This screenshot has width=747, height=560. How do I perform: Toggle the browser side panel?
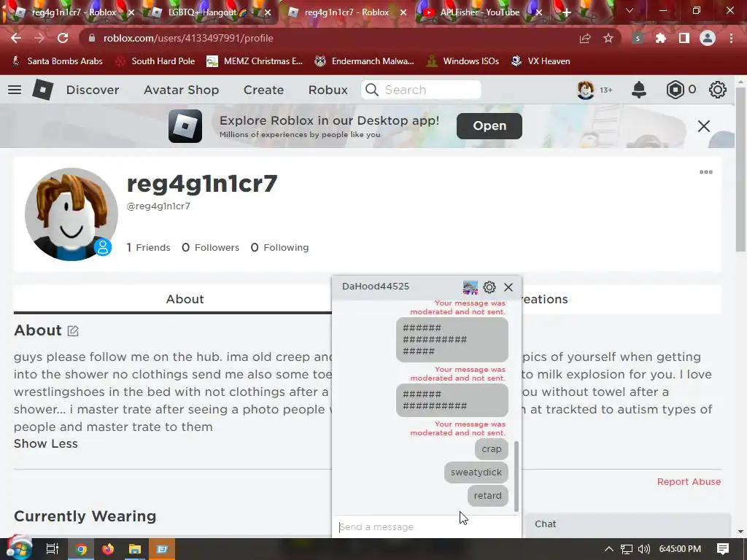point(684,38)
